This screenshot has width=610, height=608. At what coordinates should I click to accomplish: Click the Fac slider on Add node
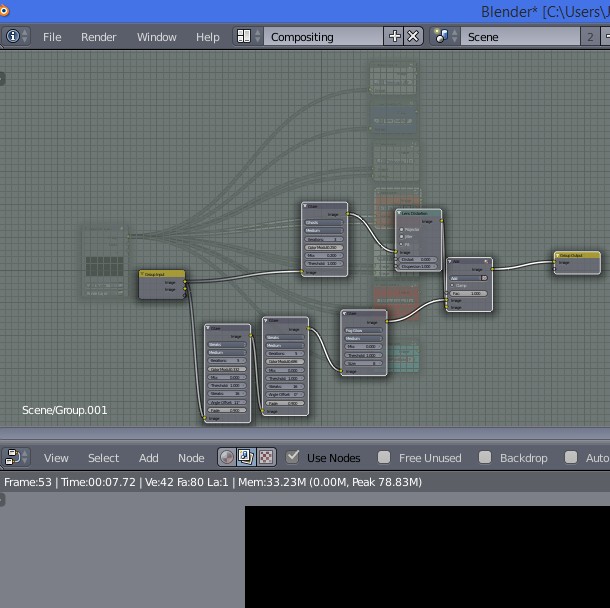[468, 293]
